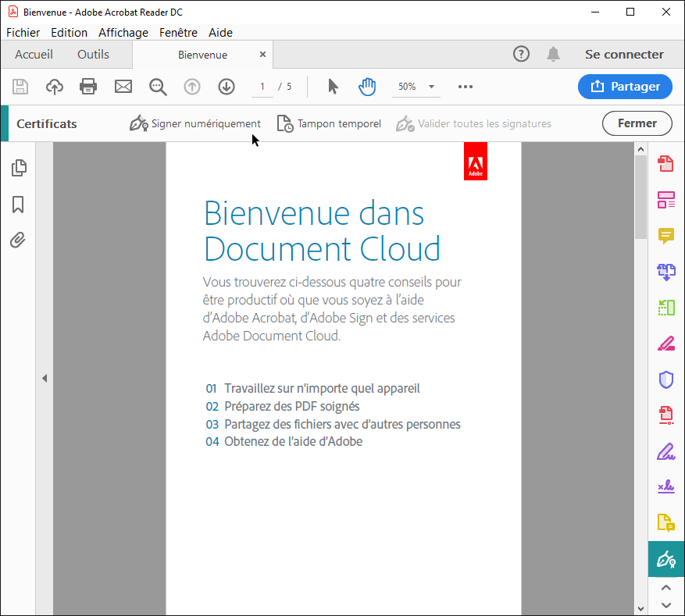This screenshot has width=685, height=616.
Task: Go to next page arrow
Action: (227, 87)
